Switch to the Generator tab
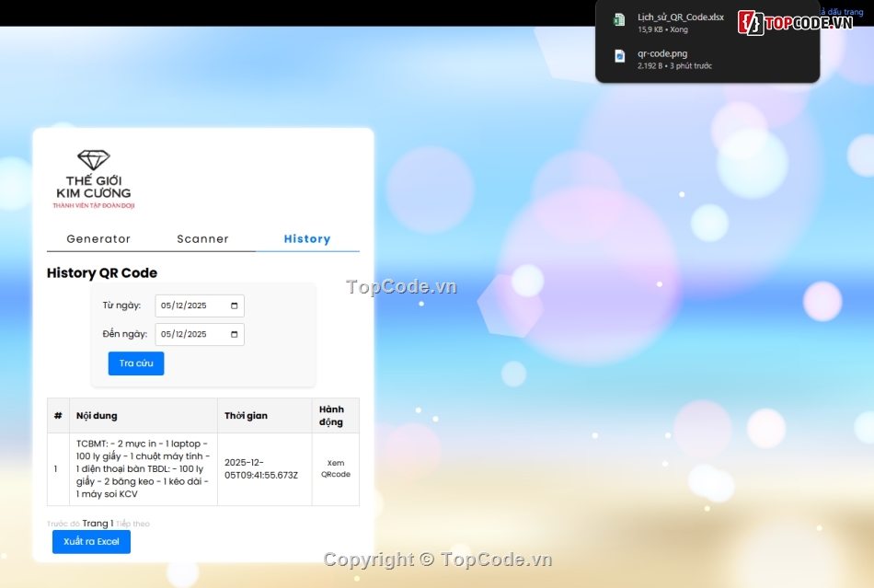Image resolution: width=874 pixels, height=588 pixels. click(x=98, y=239)
